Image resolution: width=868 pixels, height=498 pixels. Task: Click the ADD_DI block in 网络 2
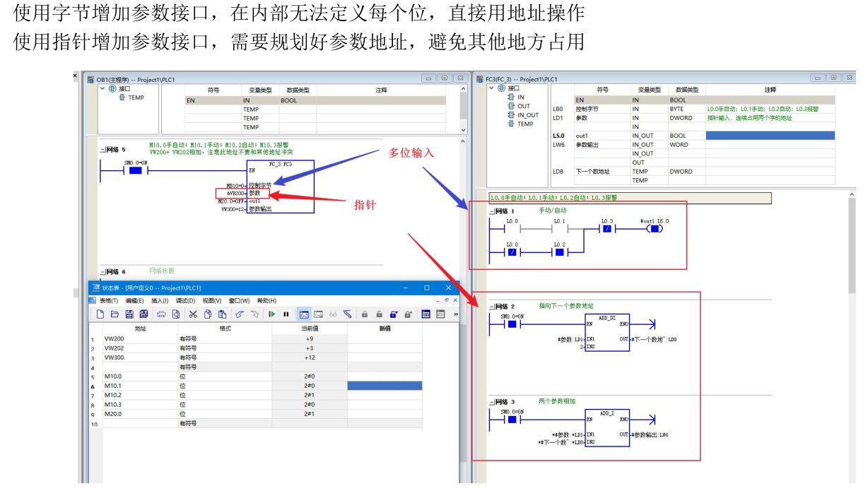click(x=607, y=334)
